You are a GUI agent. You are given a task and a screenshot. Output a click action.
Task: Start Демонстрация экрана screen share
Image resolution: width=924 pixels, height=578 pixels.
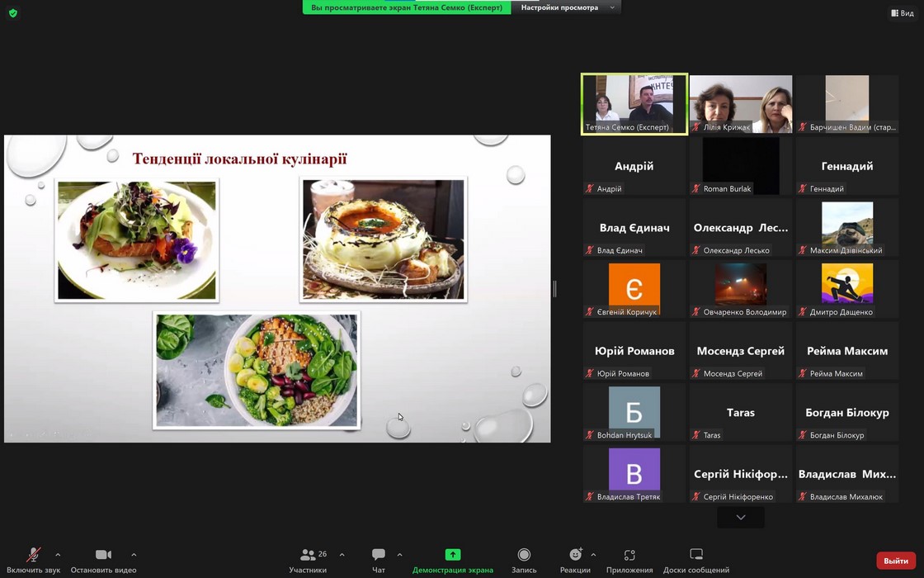tap(453, 560)
